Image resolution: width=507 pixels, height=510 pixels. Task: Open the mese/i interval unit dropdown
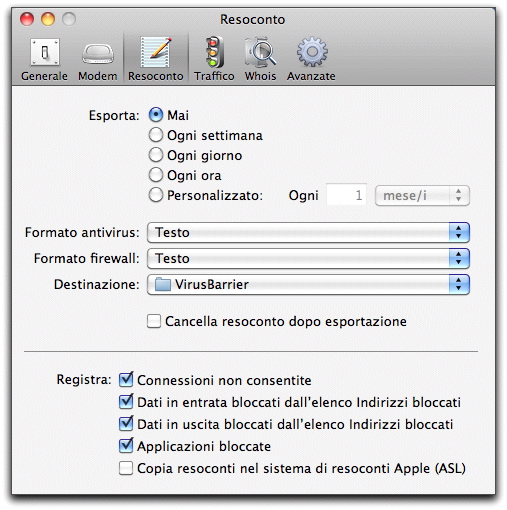(x=422, y=196)
